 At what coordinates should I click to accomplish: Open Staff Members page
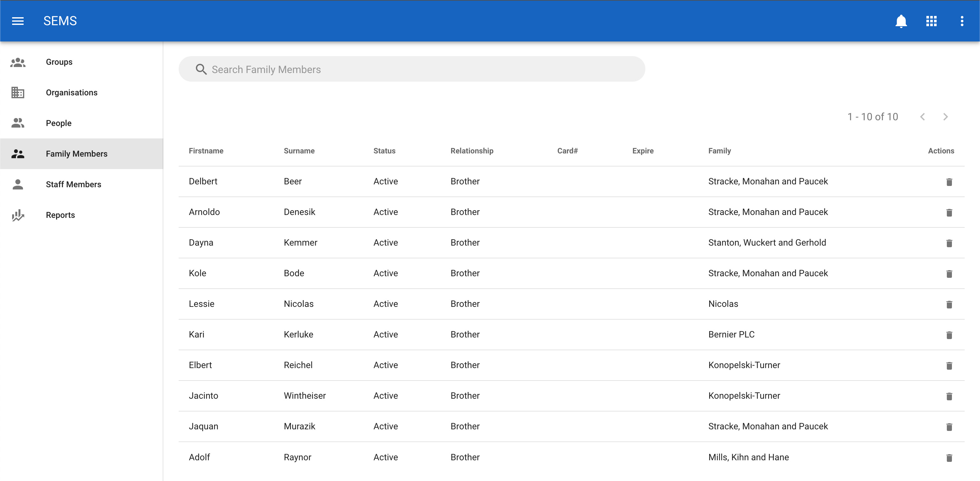73,184
